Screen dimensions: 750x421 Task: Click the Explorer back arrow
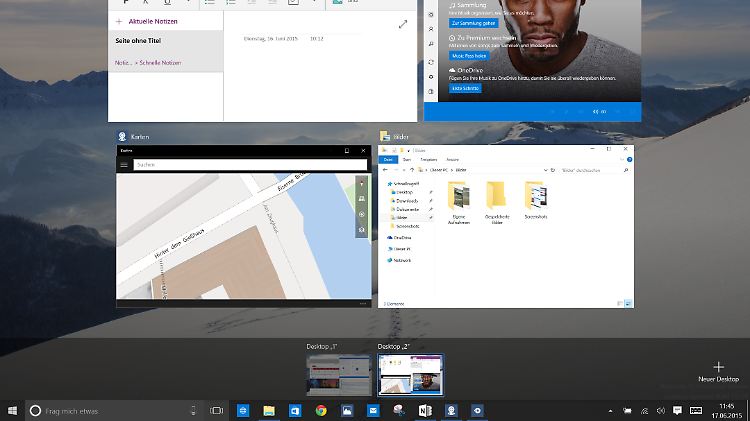click(386, 170)
